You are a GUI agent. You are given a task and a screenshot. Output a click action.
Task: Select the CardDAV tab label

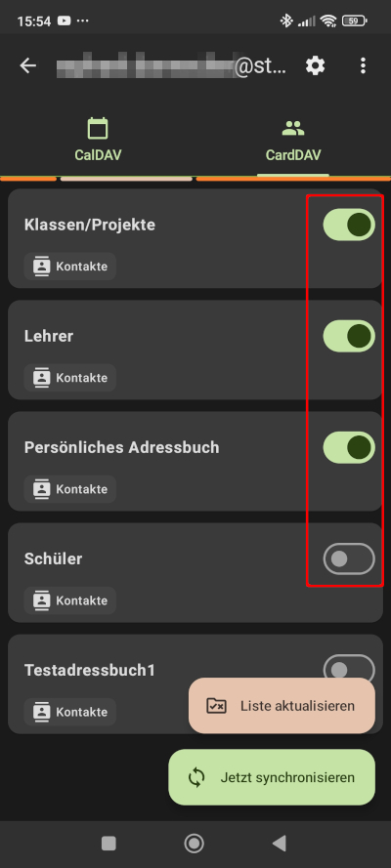(x=293, y=155)
